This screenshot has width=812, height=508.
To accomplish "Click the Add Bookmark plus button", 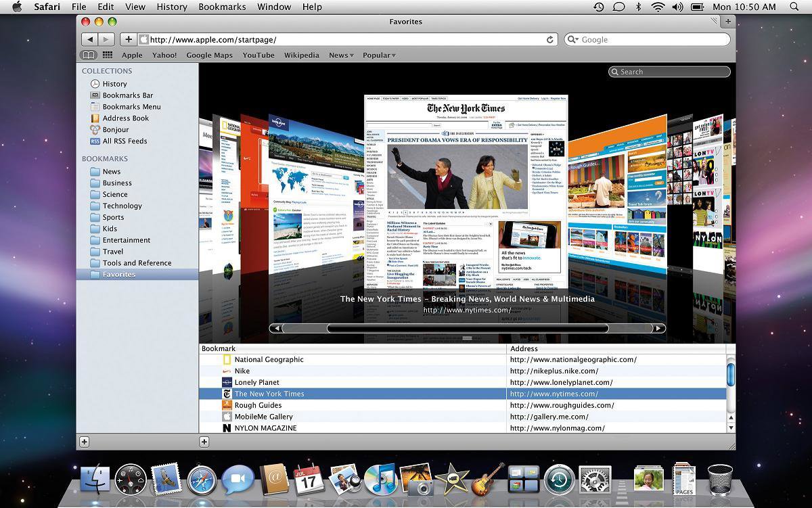I will coord(129,39).
